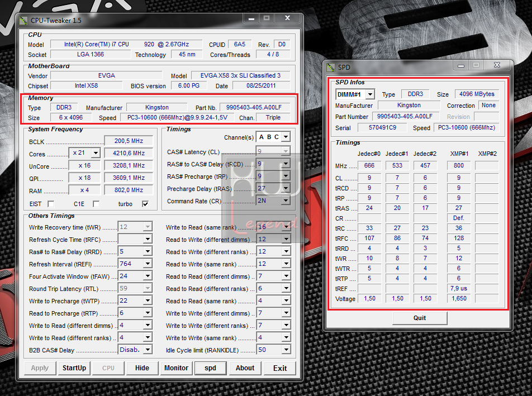
Task: Expand the Read to Read (same rank) dropdown
Action: (x=286, y=300)
